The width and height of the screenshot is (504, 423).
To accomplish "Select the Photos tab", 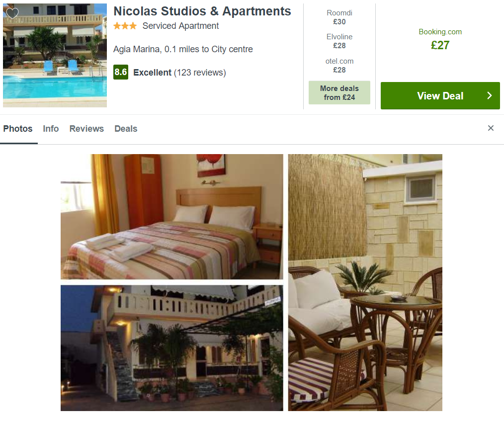I will 18,129.
